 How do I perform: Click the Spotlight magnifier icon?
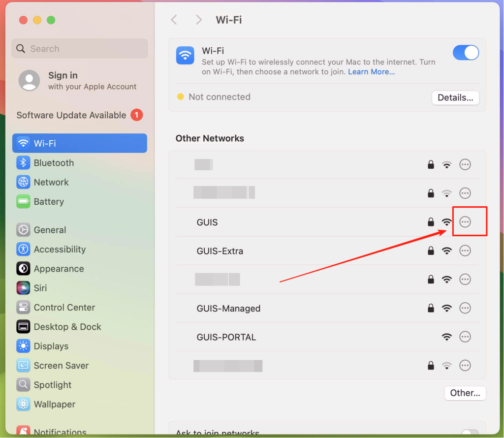pos(23,385)
